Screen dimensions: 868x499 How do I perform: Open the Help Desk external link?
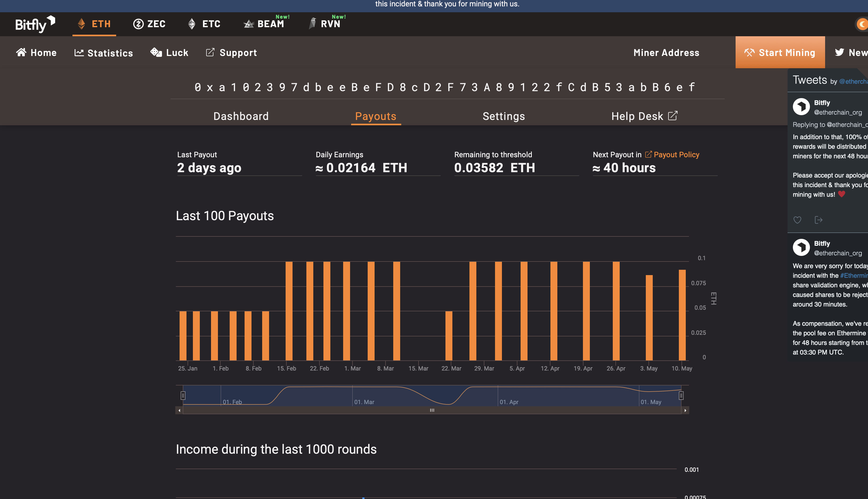[644, 116]
